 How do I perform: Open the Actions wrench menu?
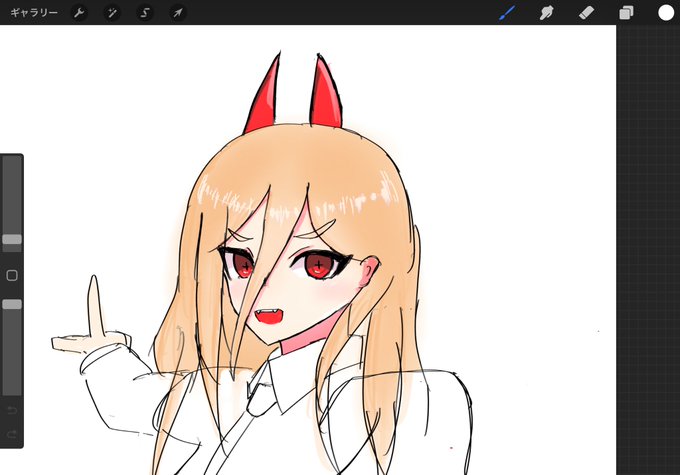point(79,13)
